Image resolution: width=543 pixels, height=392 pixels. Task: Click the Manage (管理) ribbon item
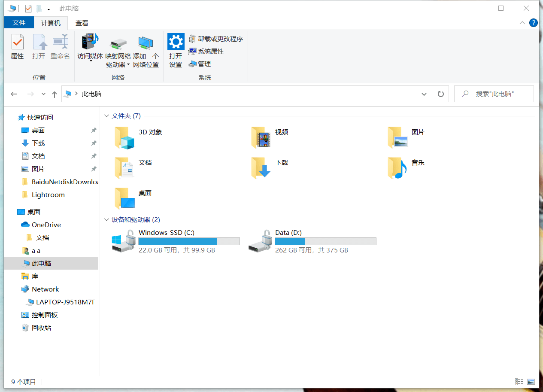[x=200, y=64]
